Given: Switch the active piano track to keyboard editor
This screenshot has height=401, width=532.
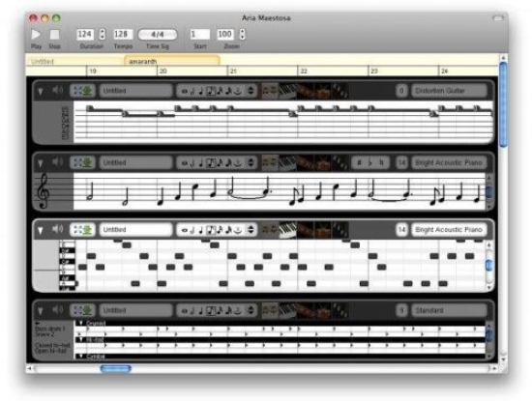Looking at the screenshot, I should click(x=287, y=229).
